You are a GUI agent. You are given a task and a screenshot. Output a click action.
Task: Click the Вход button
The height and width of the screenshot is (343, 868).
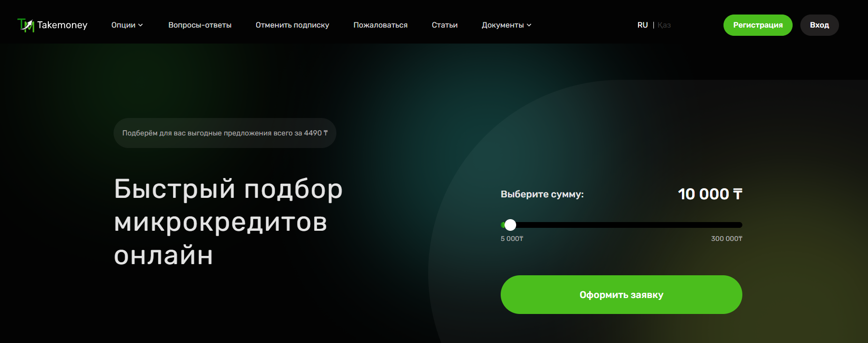tap(820, 25)
